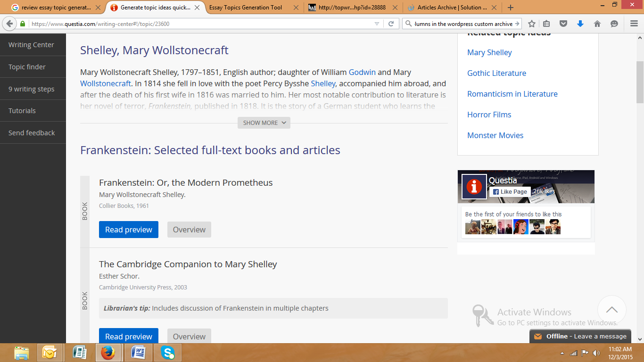
Task: Submit the search with the go arrow
Action: coord(517,24)
